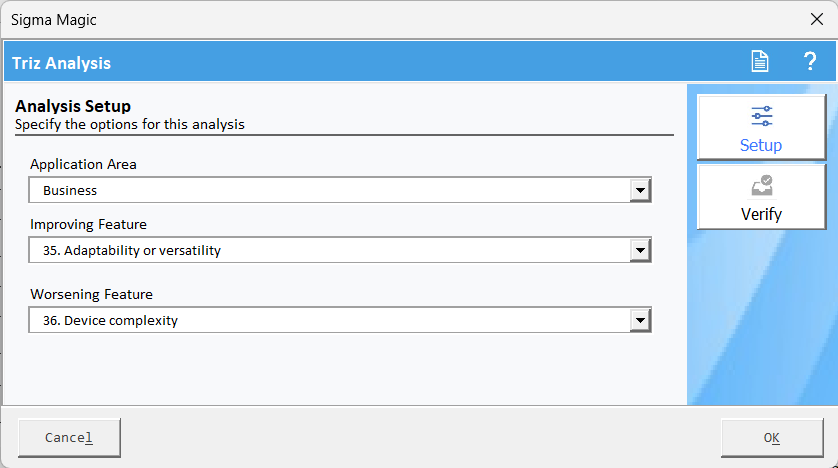The image size is (838, 468).
Task: Click the Application Area label
Action: 83,164
